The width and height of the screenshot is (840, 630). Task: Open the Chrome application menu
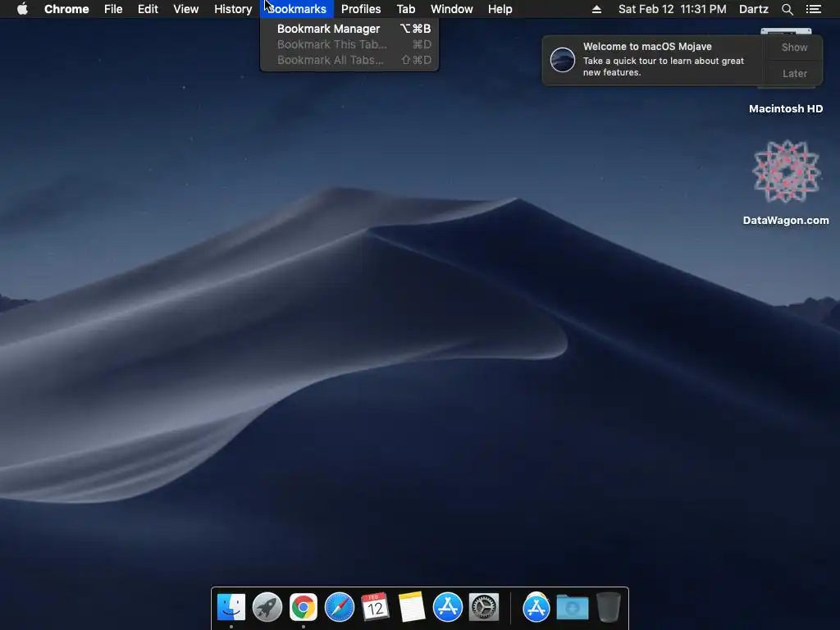coord(66,9)
